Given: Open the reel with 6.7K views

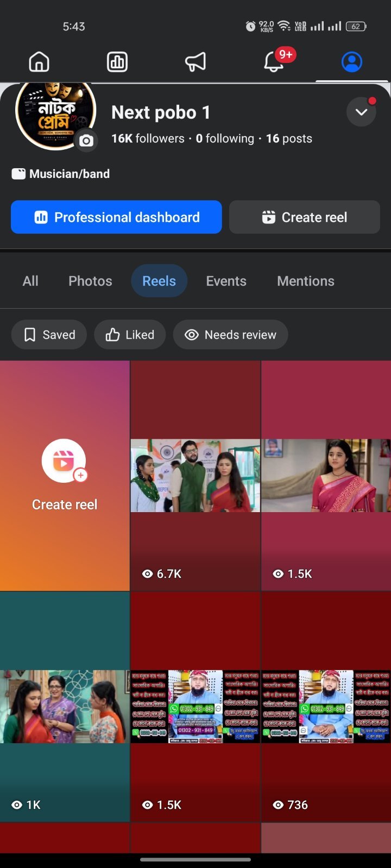Looking at the screenshot, I should pos(195,476).
